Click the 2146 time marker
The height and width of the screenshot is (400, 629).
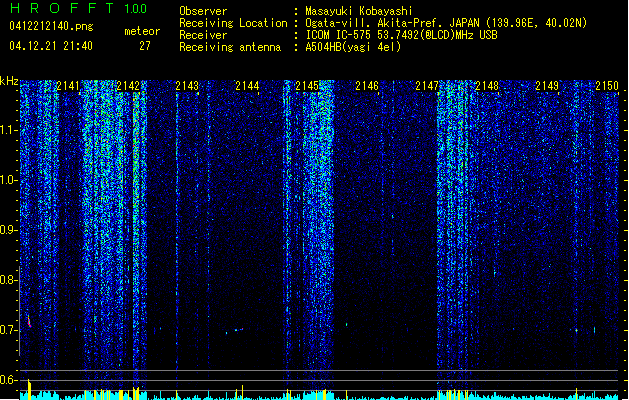(x=367, y=86)
